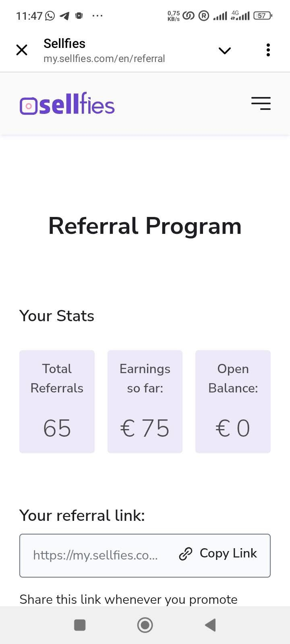This screenshot has width=290, height=644.
Task: Click the Referral Program heading
Action: pyautogui.click(x=145, y=226)
